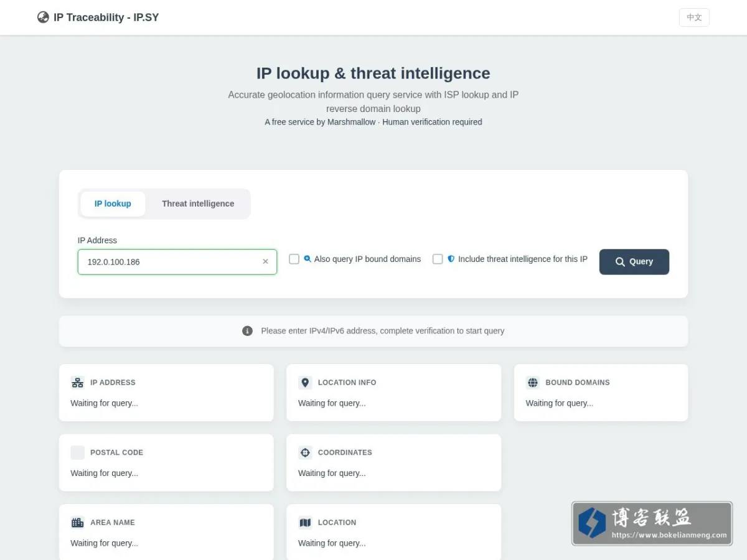
Task: Click the building icon on AREA NAME card
Action: [78, 523]
